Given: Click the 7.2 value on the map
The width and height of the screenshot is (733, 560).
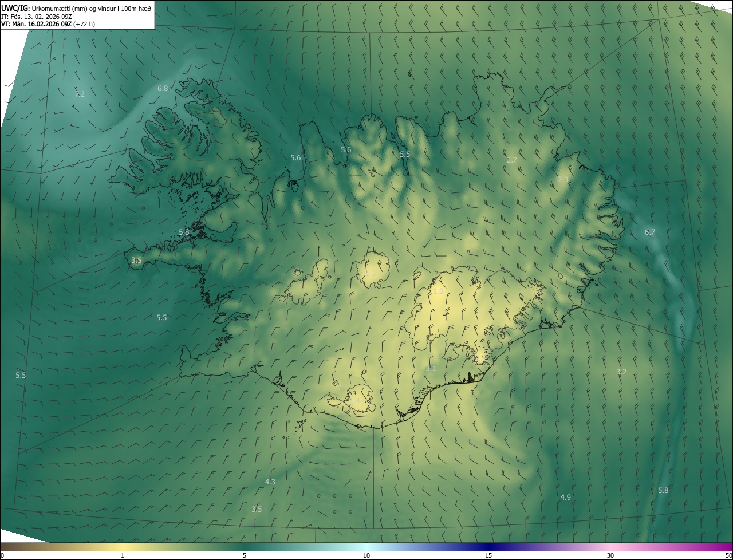Looking at the screenshot, I should (80, 94).
